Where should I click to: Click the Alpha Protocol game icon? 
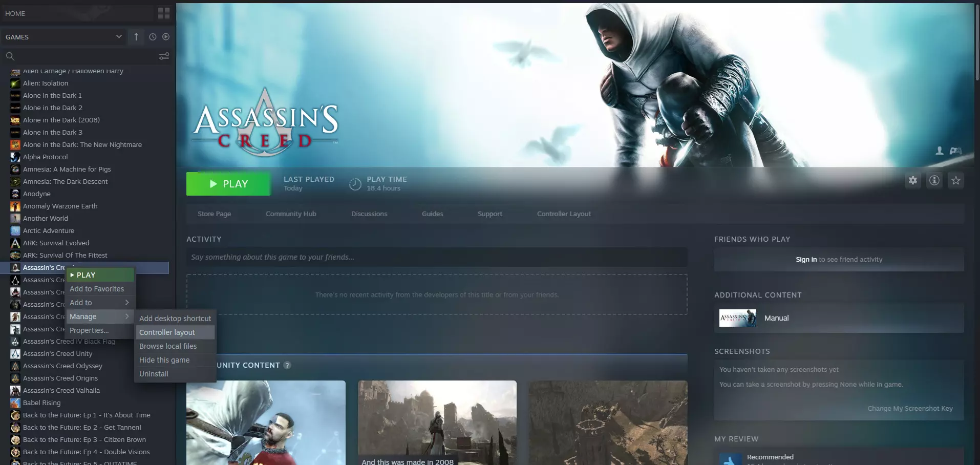click(15, 157)
